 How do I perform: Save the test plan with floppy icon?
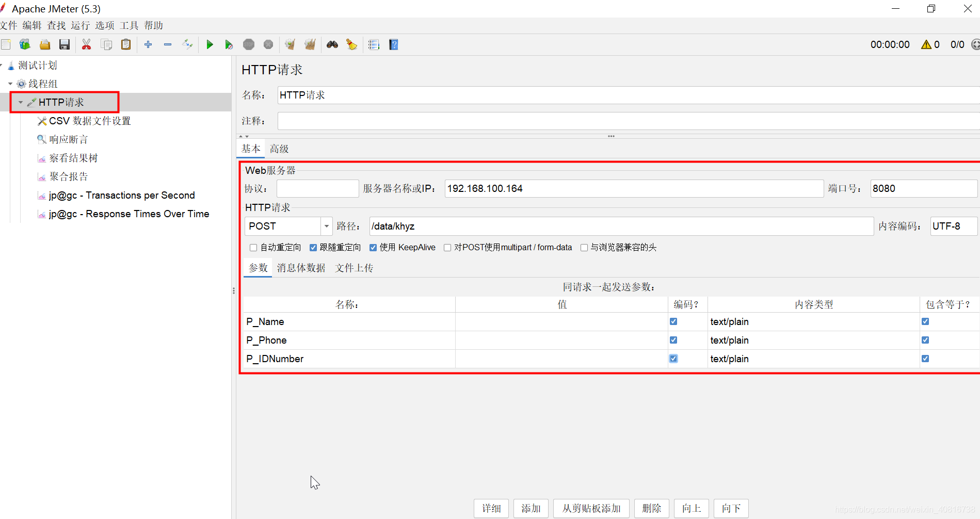point(65,44)
